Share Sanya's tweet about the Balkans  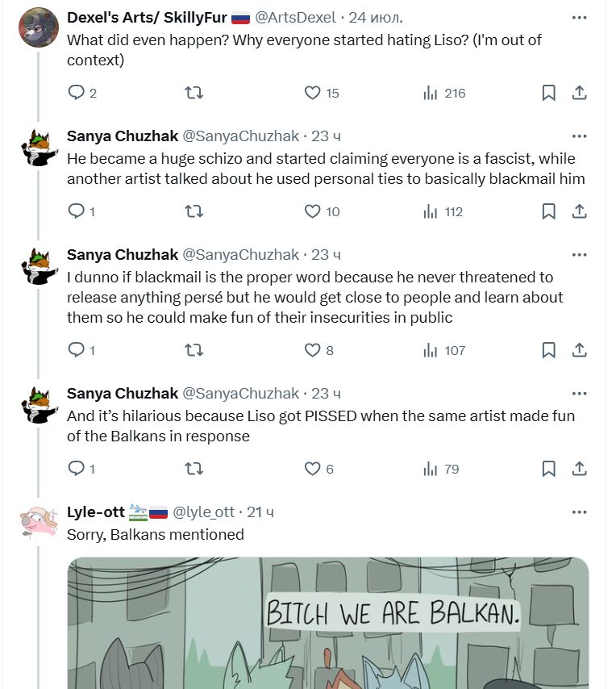pyautogui.click(x=579, y=469)
